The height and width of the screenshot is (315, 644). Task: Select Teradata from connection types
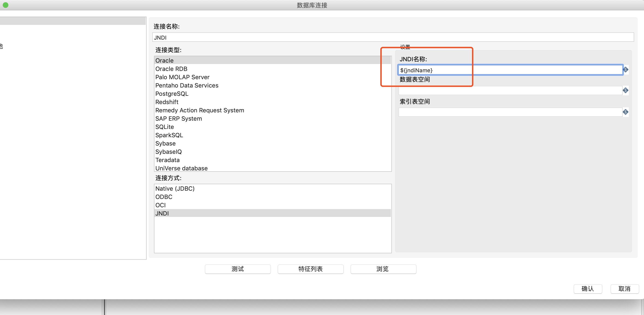[167, 160]
